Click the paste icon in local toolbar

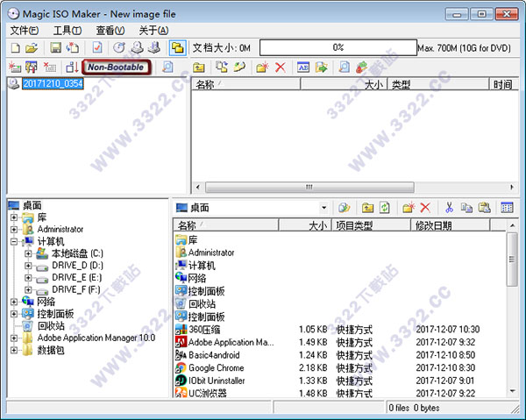point(485,208)
